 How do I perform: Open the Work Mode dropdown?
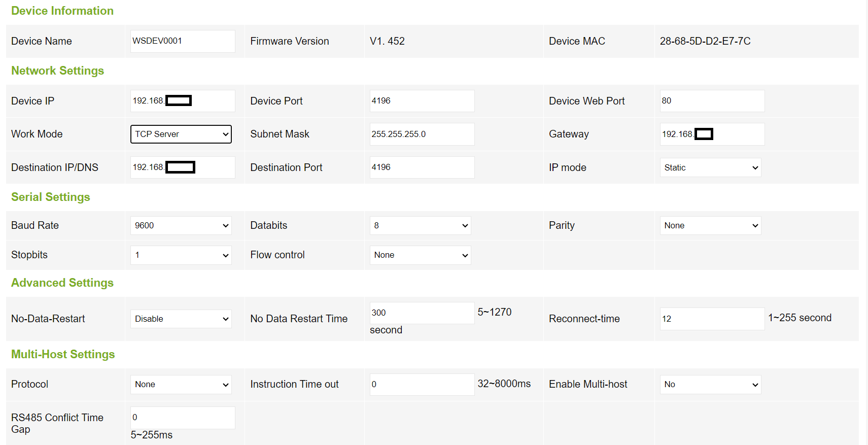[181, 134]
